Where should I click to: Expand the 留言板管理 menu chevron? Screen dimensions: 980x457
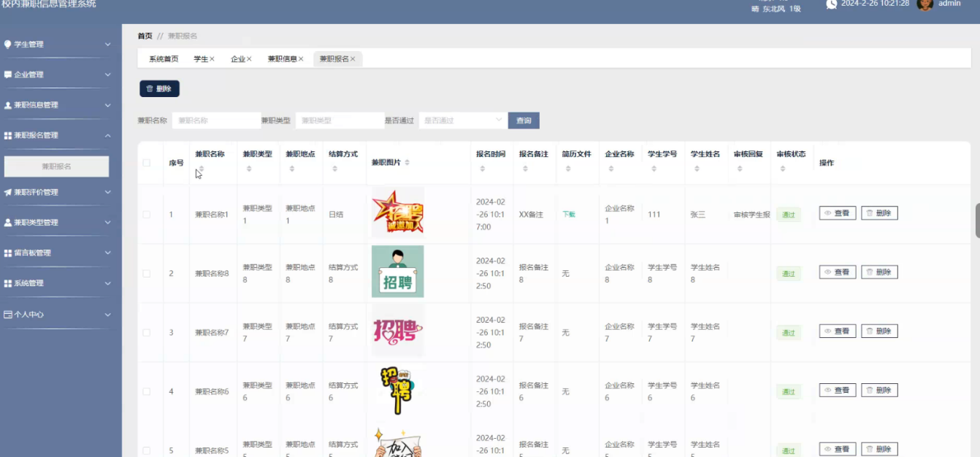click(108, 253)
